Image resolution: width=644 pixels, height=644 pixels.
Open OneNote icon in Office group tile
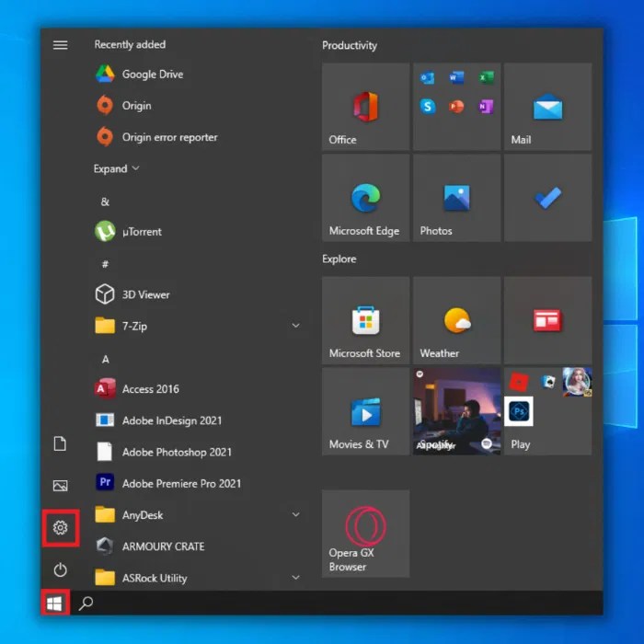coord(487,107)
